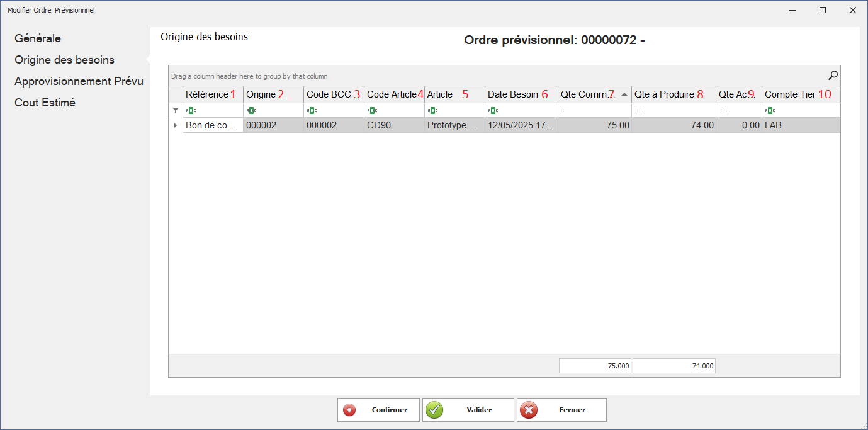868x430 pixels.
Task: Click the search magnifier icon in grid
Action: point(833,76)
